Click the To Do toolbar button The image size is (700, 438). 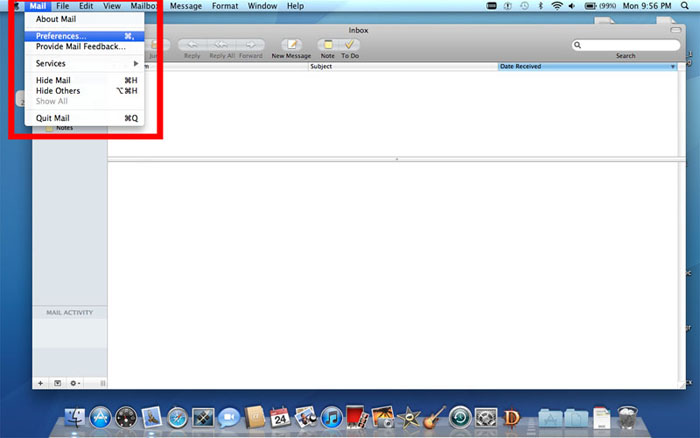pyautogui.click(x=350, y=45)
